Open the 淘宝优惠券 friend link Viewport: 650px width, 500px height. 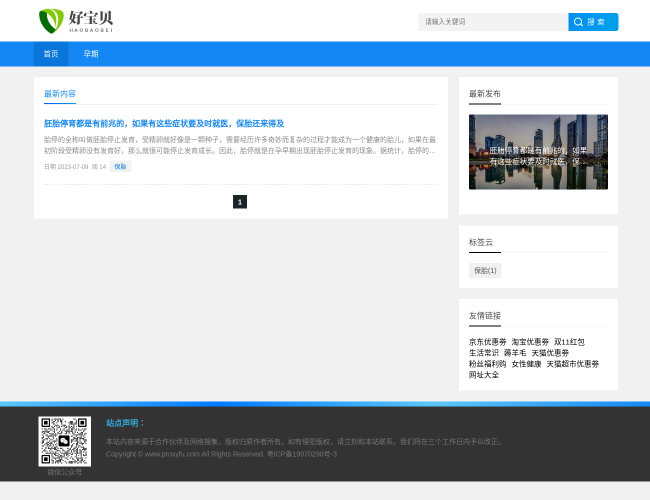click(530, 342)
